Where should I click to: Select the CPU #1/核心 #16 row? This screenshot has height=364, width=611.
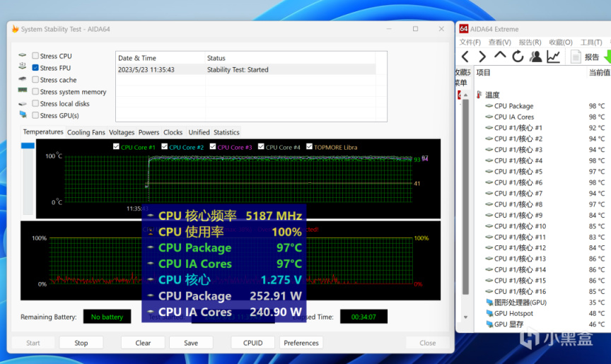545,291
